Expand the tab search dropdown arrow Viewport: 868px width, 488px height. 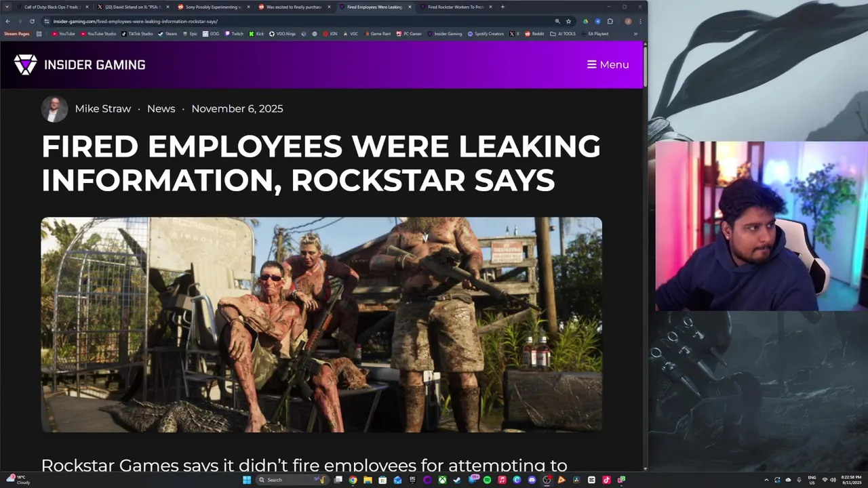point(7,7)
